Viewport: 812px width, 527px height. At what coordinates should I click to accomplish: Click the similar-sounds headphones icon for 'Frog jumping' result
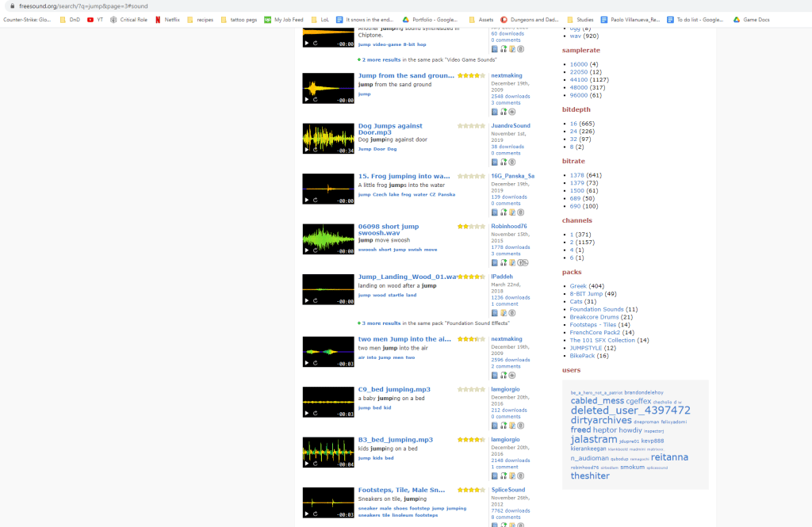pyautogui.click(x=504, y=212)
